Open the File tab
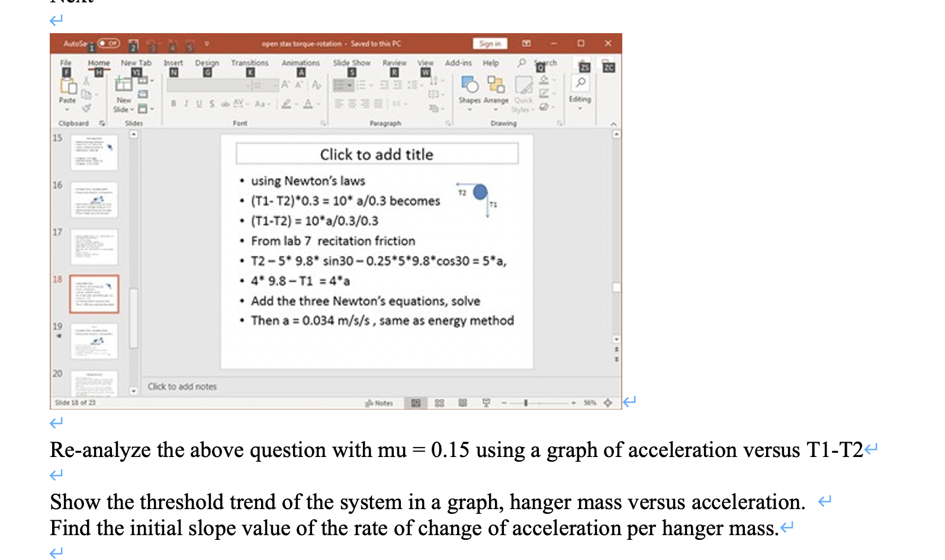This screenshot has width=945, height=560. point(66,63)
